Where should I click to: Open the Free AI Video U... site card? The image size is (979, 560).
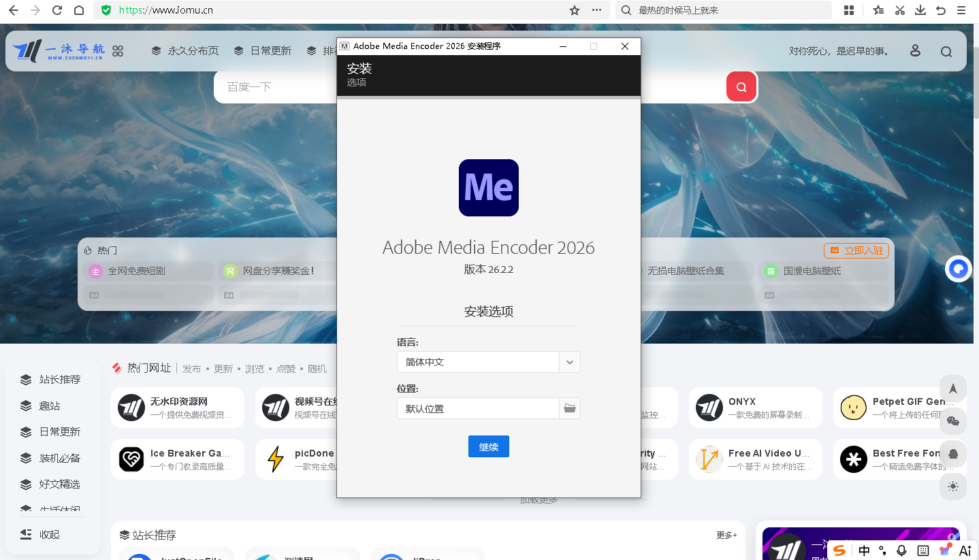[756, 459]
